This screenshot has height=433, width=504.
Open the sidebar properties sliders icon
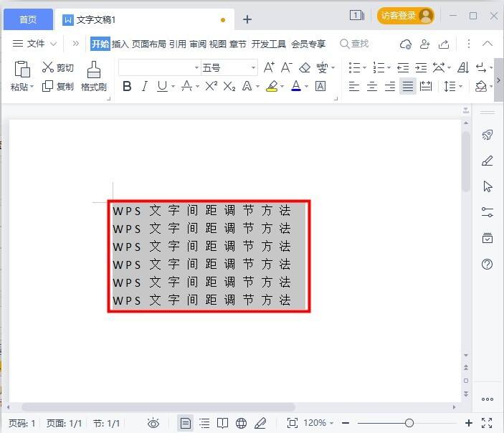488,212
